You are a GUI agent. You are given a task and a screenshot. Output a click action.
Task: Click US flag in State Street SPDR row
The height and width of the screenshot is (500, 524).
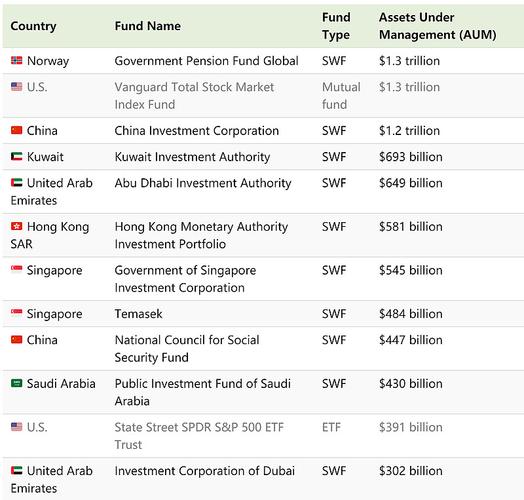(16, 427)
